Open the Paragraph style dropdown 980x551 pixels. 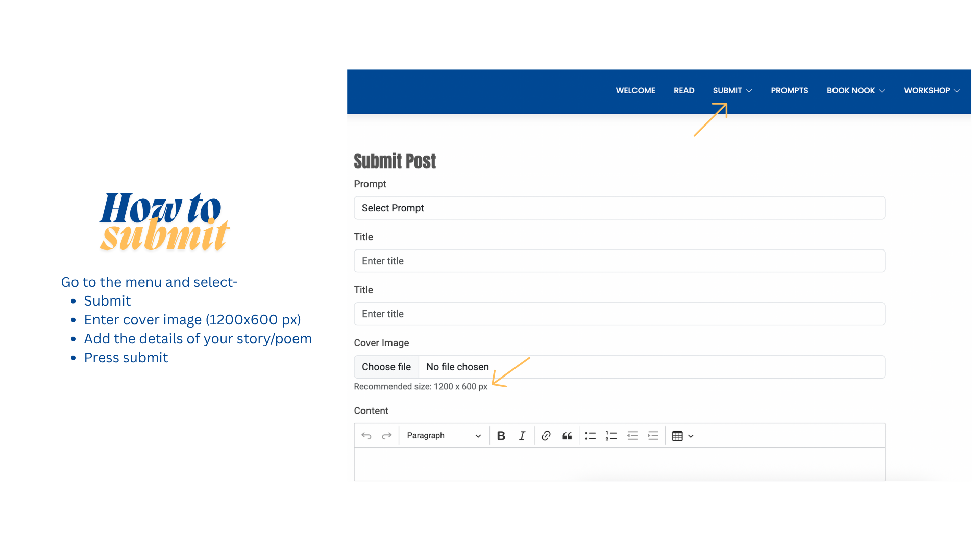443,436
